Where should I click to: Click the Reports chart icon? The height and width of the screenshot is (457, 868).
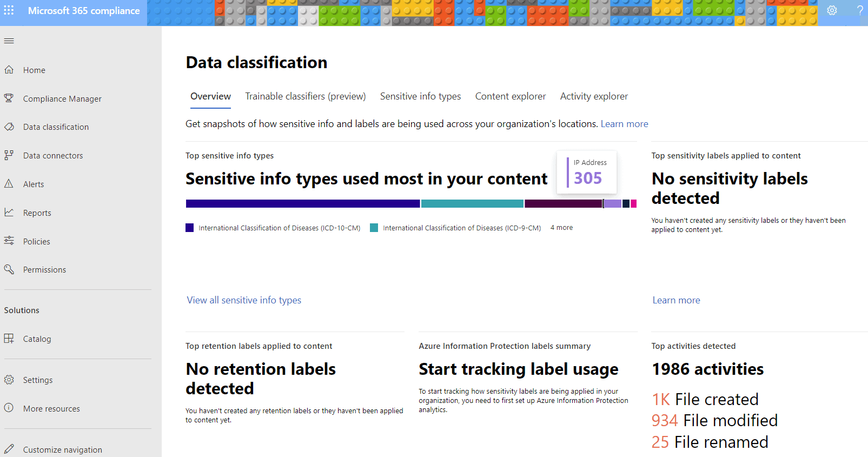pyautogui.click(x=9, y=213)
